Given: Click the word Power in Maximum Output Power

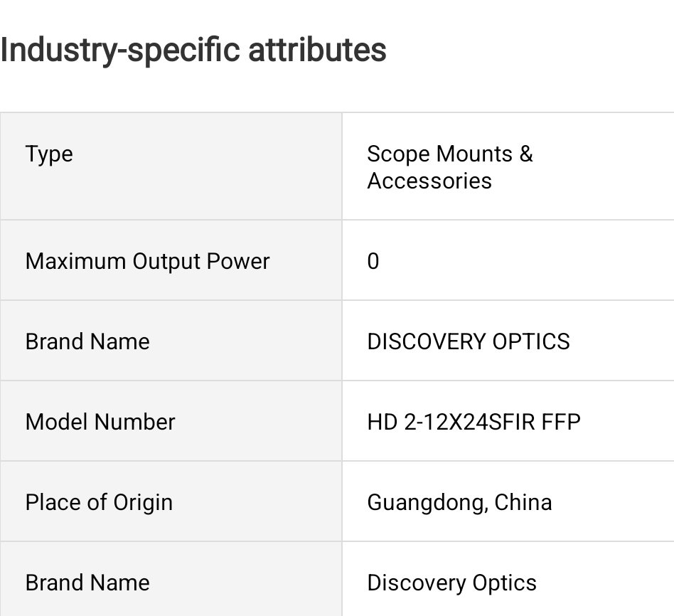Looking at the screenshot, I should pos(238,261).
